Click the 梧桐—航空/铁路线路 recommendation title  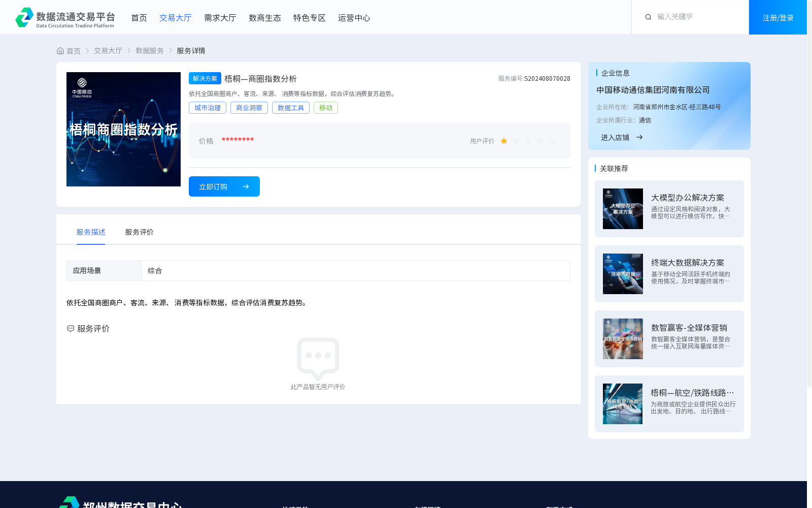click(692, 393)
